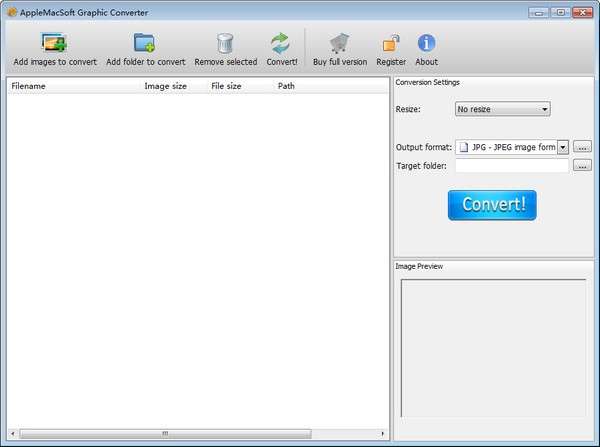Click the horizontal scrollbar left arrow

[13, 434]
